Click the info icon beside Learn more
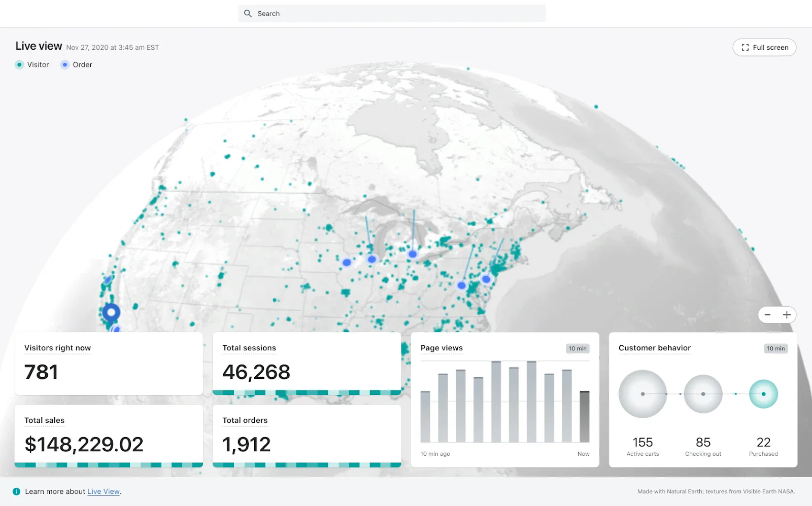The height and width of the screenshot is (506, 812). pos(17,491)
